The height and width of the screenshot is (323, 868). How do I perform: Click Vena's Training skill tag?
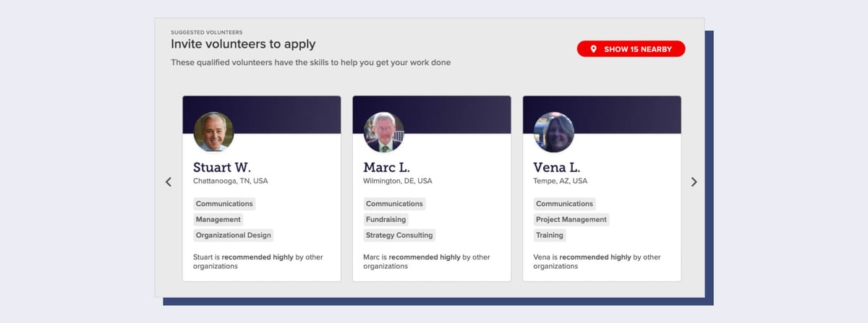coord(550,235)
